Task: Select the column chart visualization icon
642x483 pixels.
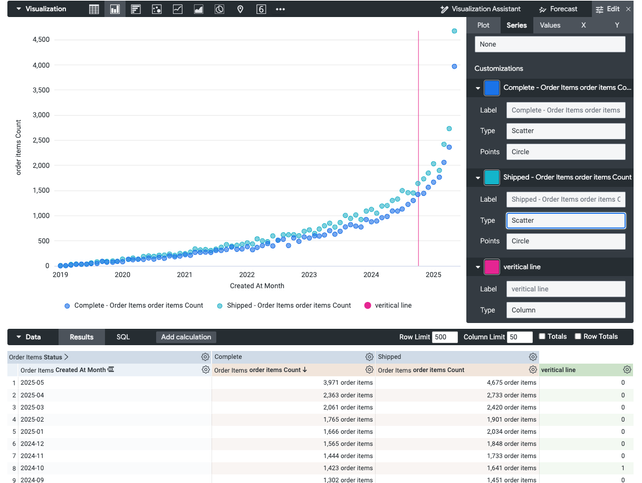Action: click(x=115, y=9)
